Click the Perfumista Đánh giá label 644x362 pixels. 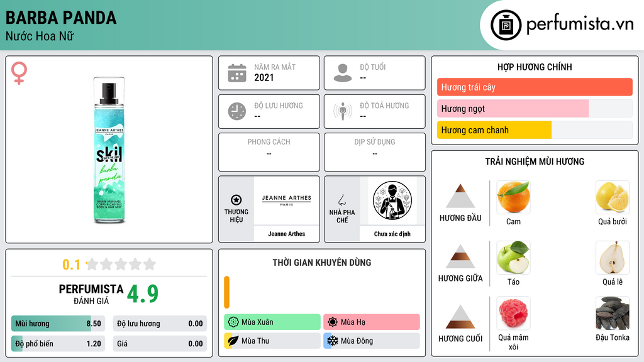[x=91, y=294]
